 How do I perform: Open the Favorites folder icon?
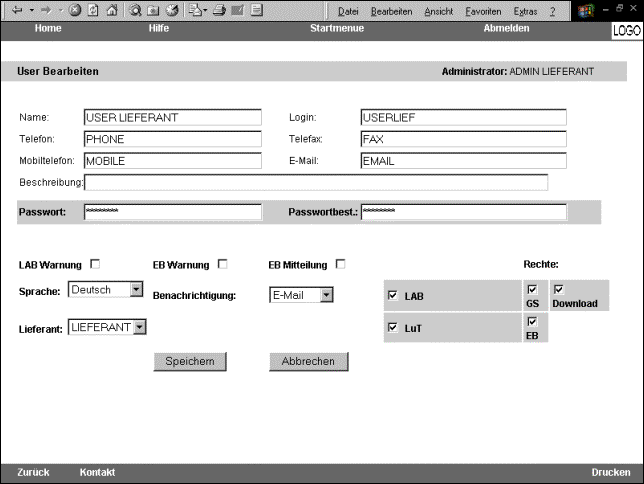click(153, 10)
